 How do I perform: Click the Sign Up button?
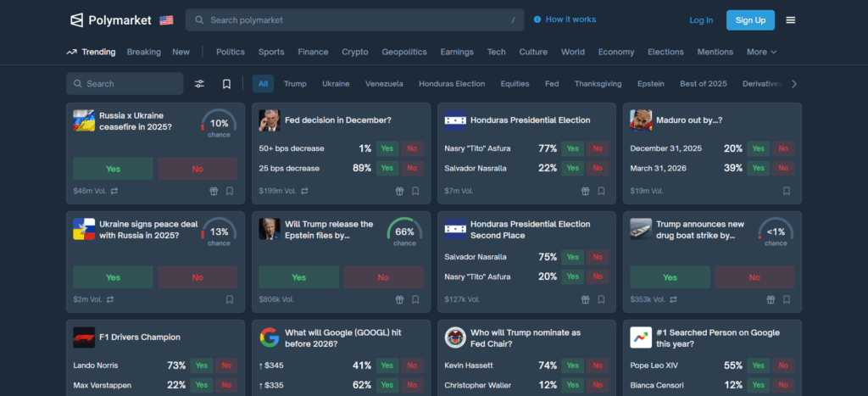750,20
